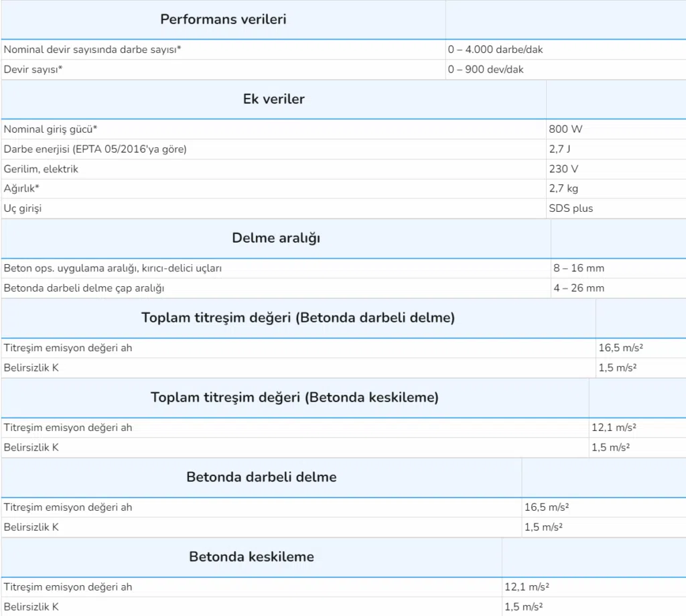Click the Toplam titreşim değeri (Betonda keskileme) header

(x=295, y=397)
